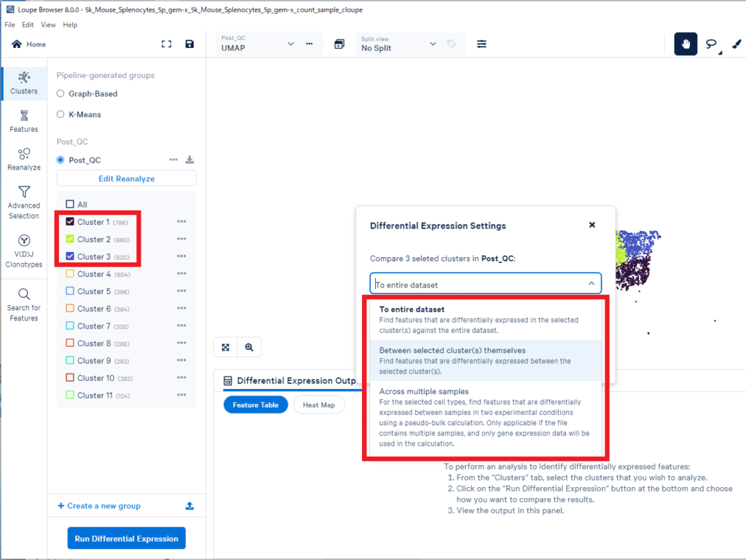Select the K-Means radio button
This screenshot has height=560, width=746.
pyautogui.click(x=60, y=114)
